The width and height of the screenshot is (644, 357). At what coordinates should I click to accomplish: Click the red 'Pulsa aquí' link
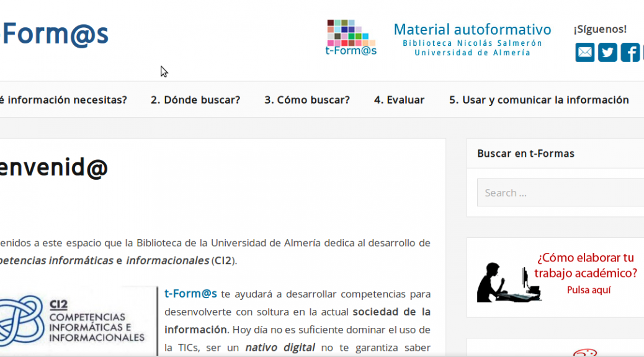pyautogui.click(x=588, y=289)
